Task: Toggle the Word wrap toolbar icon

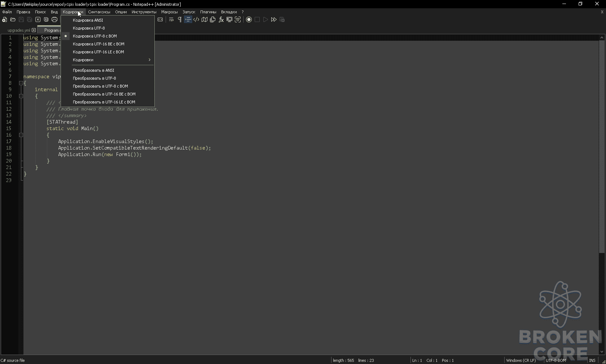Action: coord(171,19)
